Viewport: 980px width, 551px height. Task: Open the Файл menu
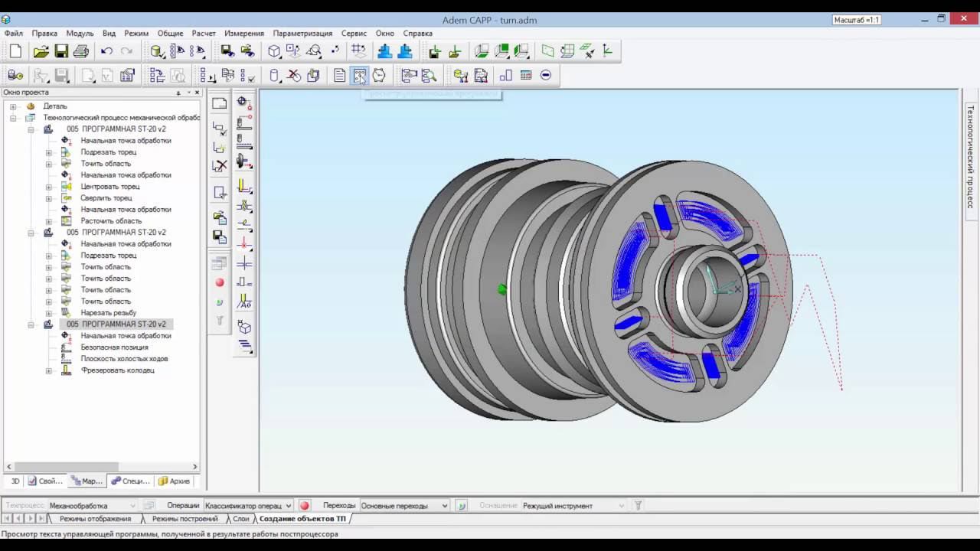[13, 34]
